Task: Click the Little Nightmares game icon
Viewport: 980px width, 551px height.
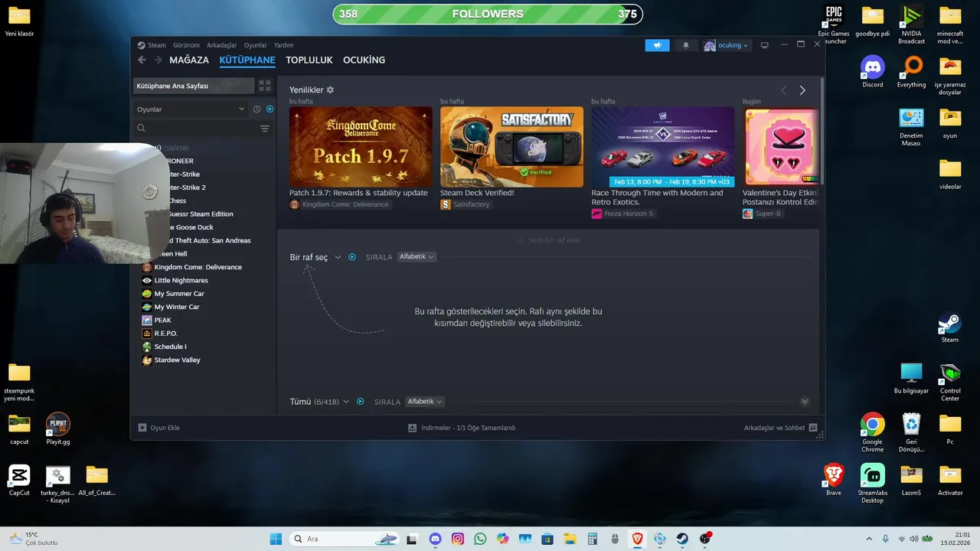Action: click(x=147, y=280)
